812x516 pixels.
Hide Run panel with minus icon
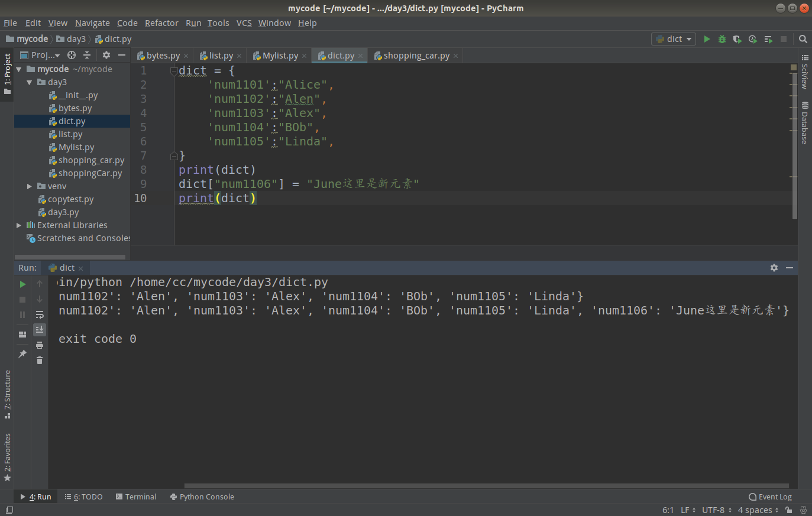[790, 268]
